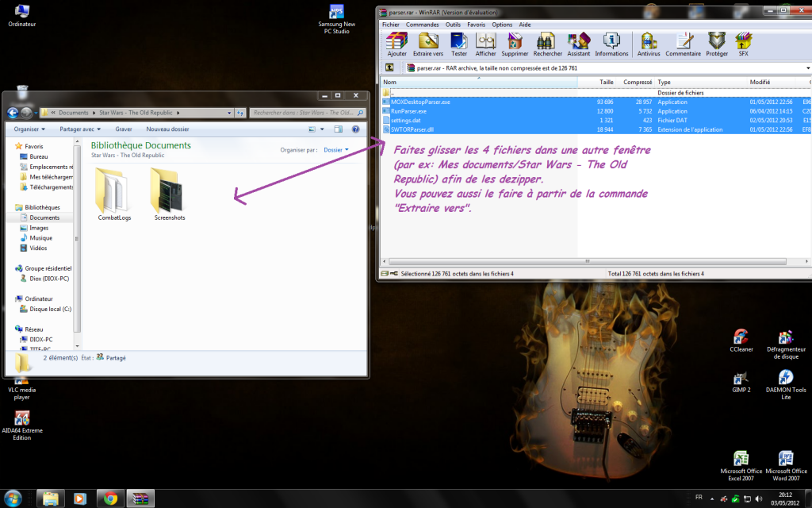Open the Aide menu
Screen dimensions: 812x508
click(525, 25)
